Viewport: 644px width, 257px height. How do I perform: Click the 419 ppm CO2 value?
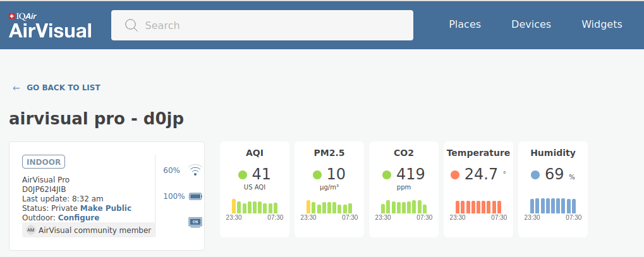coord(410,174)
